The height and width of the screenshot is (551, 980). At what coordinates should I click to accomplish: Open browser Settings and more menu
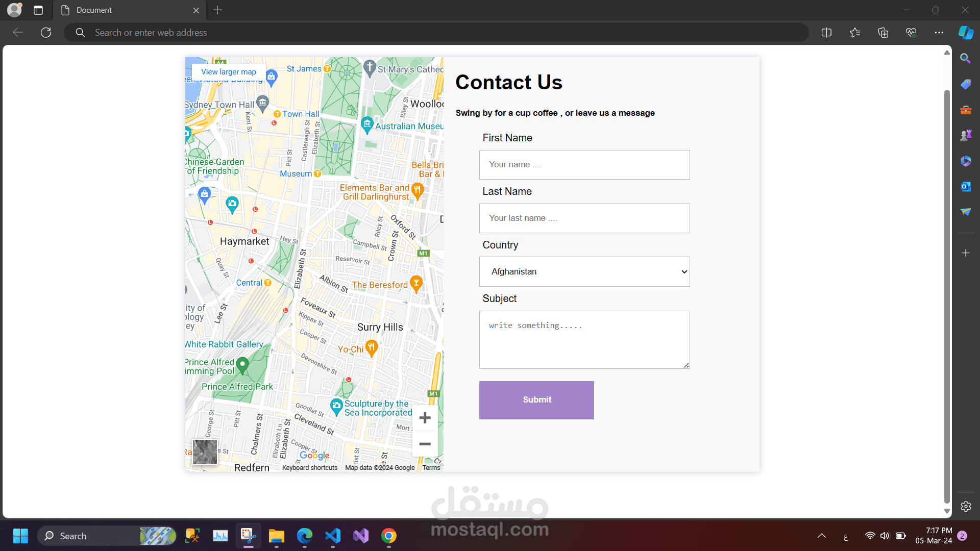point(939,33)
